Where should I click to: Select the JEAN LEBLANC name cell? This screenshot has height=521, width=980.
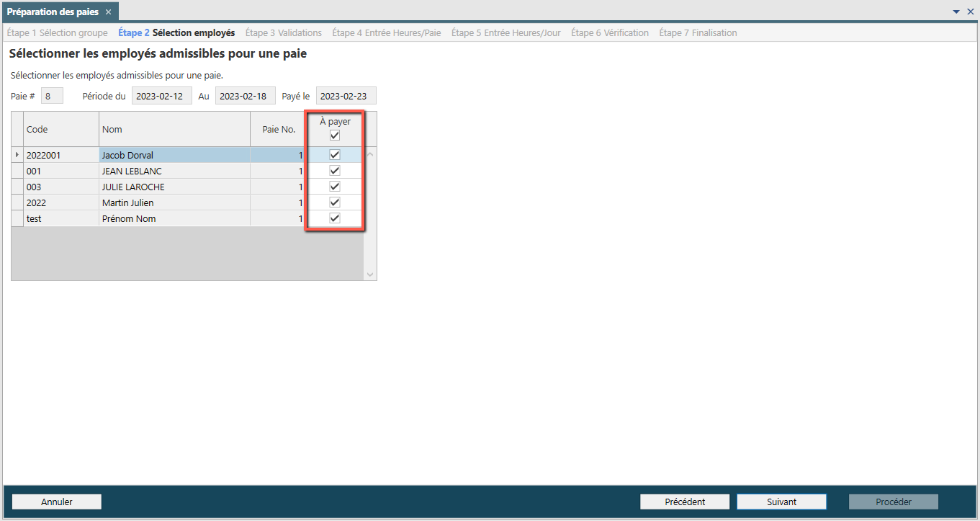coord(174,171)
